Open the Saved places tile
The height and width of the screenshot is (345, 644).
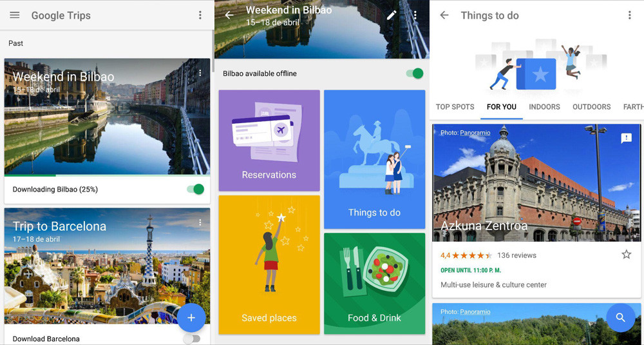269,265
